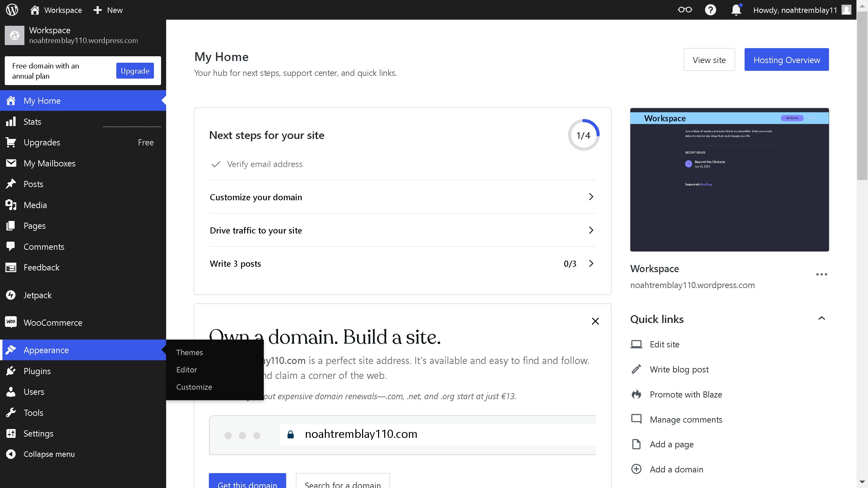
Task: Open the WordPress logo menu
Action: pyautogui.click(x=12, y=10)
